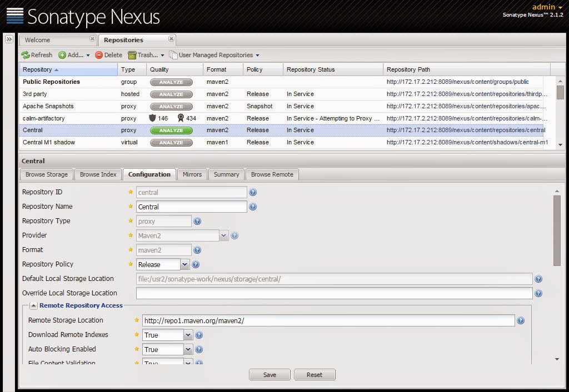Open the Trash... menu

146,55
